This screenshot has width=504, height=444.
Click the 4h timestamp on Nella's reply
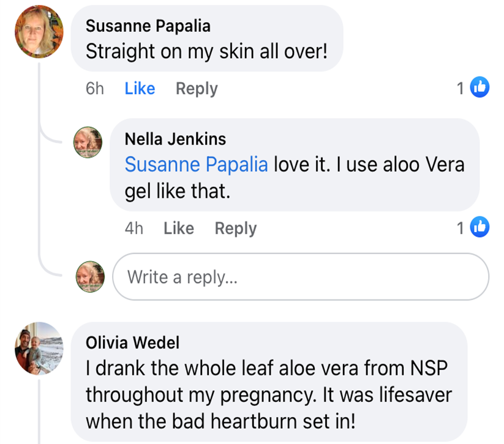click(x=134, y=228)
